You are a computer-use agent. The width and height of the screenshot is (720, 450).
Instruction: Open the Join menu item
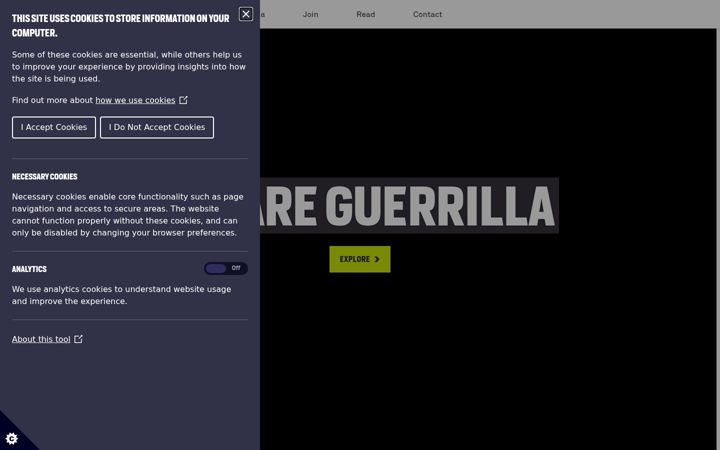(310, 14)
